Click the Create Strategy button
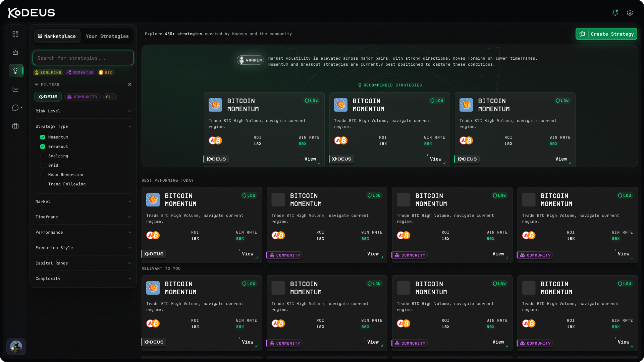644x362 pixels. click(x=606, y=34)
